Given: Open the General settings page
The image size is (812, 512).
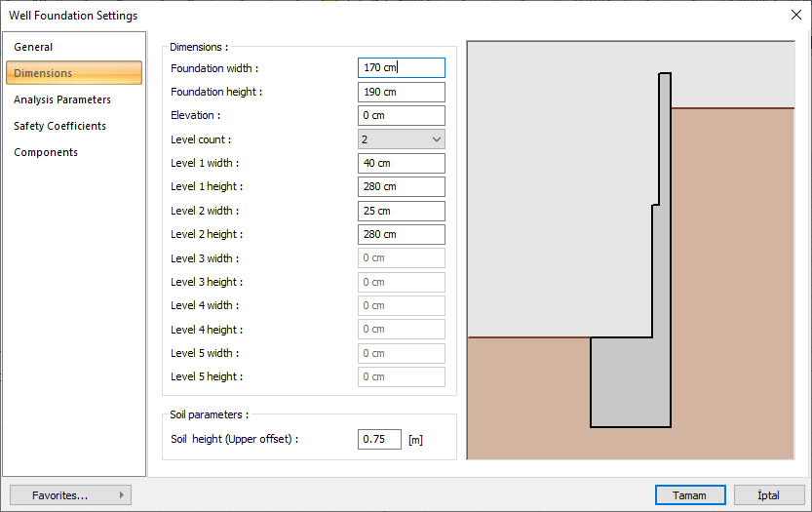Looking at the screenshot, I should (33, 47).
